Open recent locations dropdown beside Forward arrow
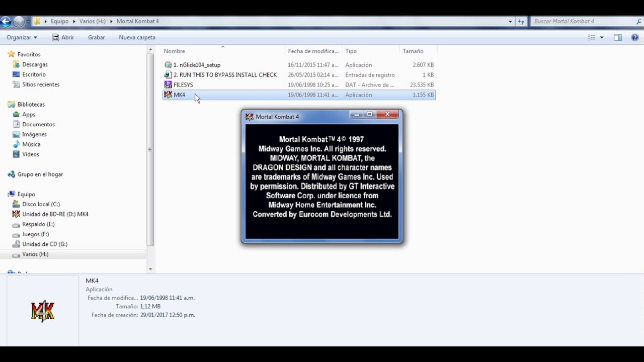644x362 pixels. tap(28, 22)
